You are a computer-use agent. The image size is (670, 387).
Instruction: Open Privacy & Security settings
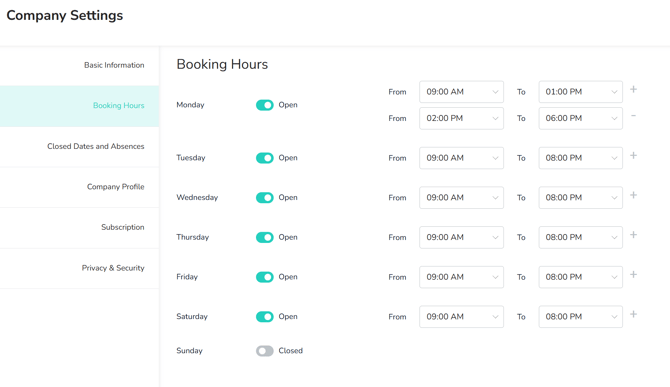click(79, 268)
